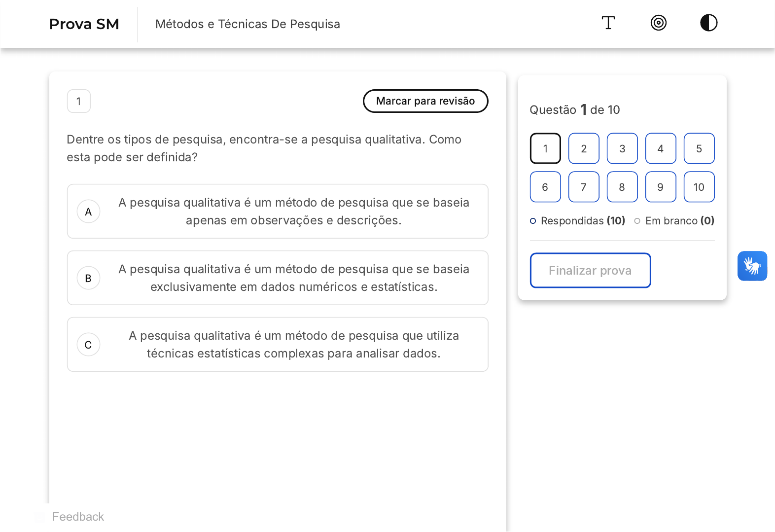Toggle high contrast half-circle icon

[708, 23]
